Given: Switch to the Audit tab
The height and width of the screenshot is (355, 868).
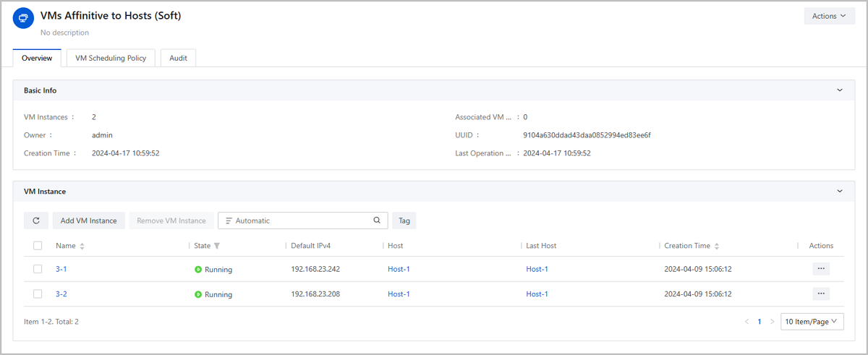Looking at the screenshot, I should click(x=178, y=58).
